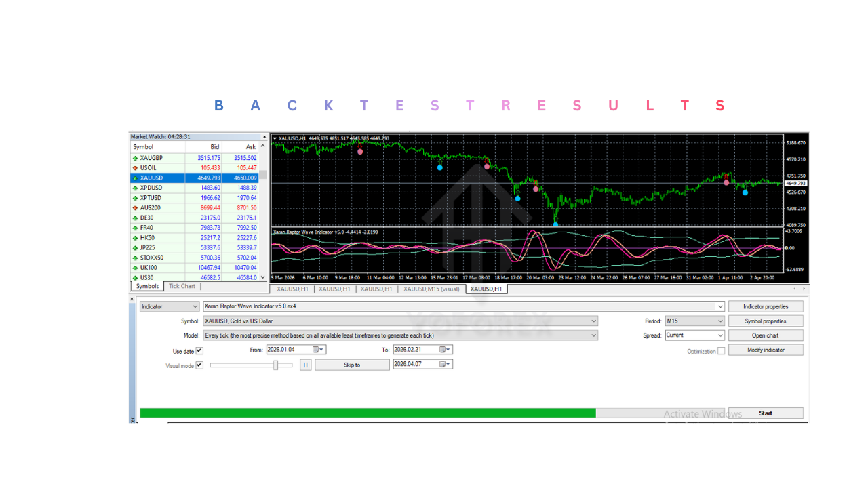Switch to the Tick Chart tab
The image size is (868, 488).
pyautogui.click(x=181, y=286)
